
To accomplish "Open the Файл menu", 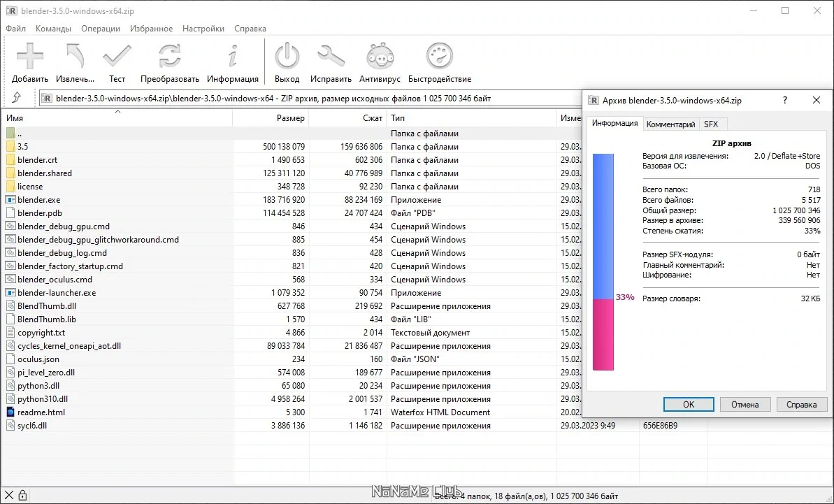I will (16, 29).
